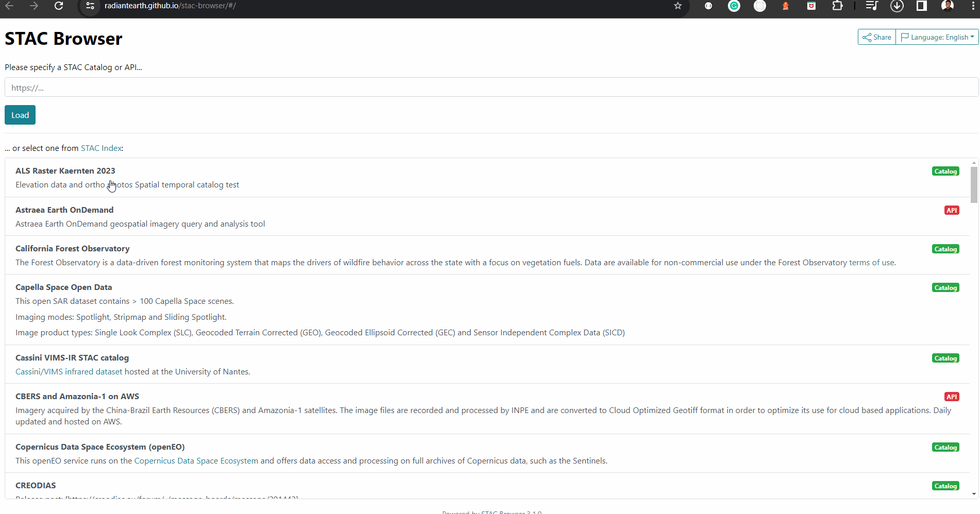
Task: Open the STAC Index link
Action: [x=101, y=148]
